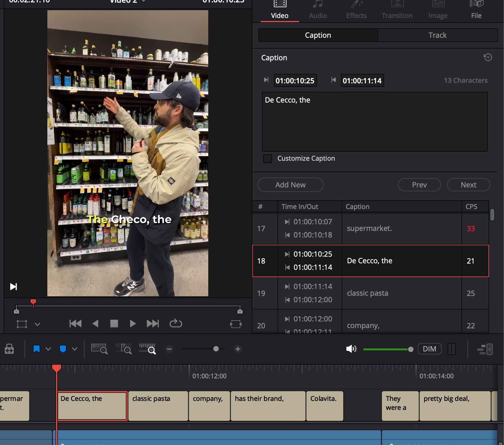Open the Video 2 viewer name dropdown
The width and height of the screenshot is (504, 445).
pyautogui.click(x=143, y=1)
